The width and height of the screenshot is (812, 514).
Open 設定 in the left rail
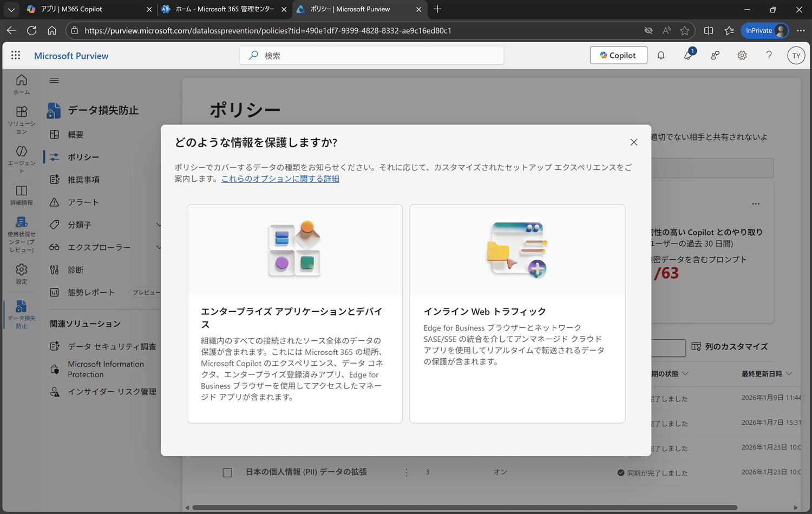pos(22,274)
